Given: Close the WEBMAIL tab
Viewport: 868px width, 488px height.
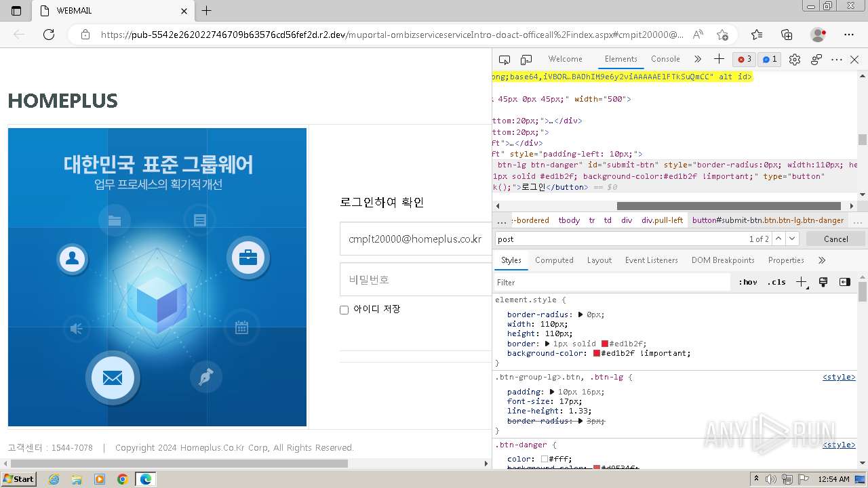Looking at the screenshot, I should coord(184,11).
